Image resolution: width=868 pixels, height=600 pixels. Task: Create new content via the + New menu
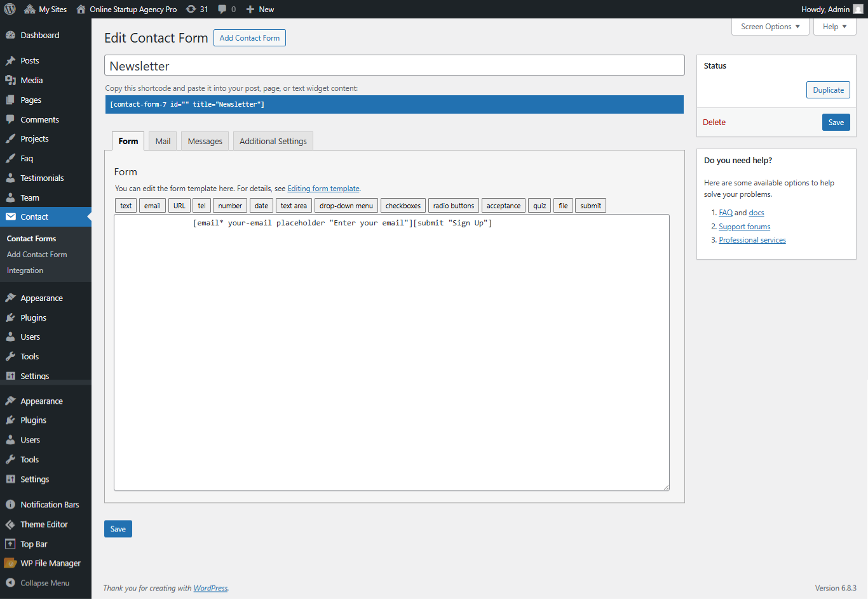(260, 9)
